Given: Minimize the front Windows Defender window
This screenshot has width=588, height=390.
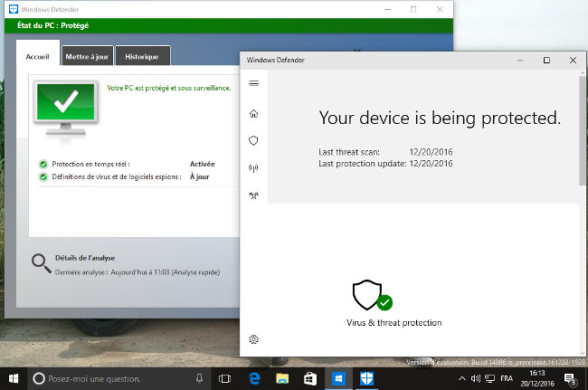Looking at the screenshot, I should pos(520,61).
